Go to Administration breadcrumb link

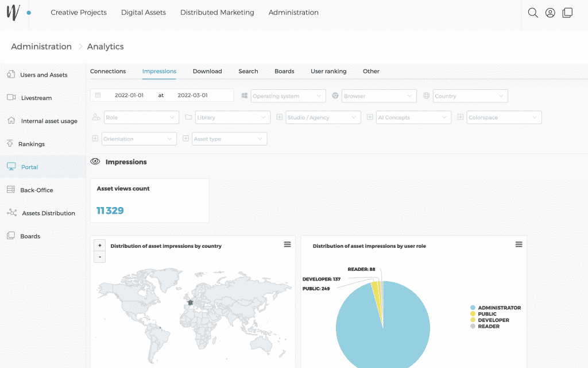point(41,47)
